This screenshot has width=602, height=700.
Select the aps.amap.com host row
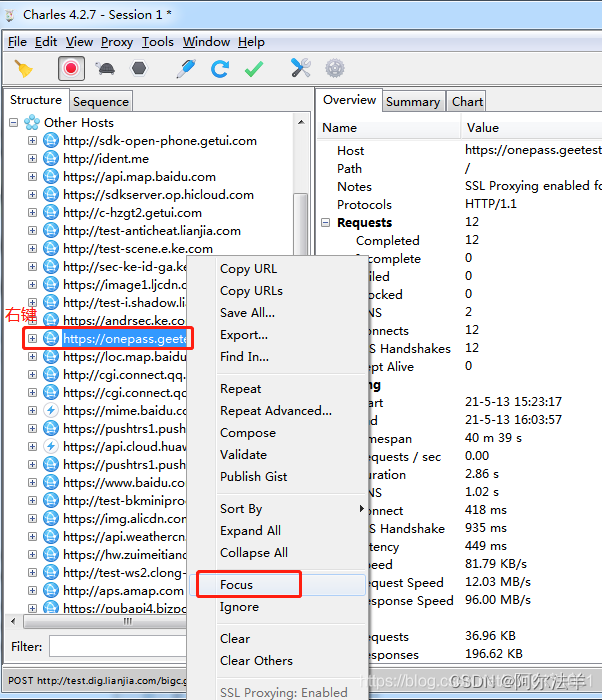point(123,591)
